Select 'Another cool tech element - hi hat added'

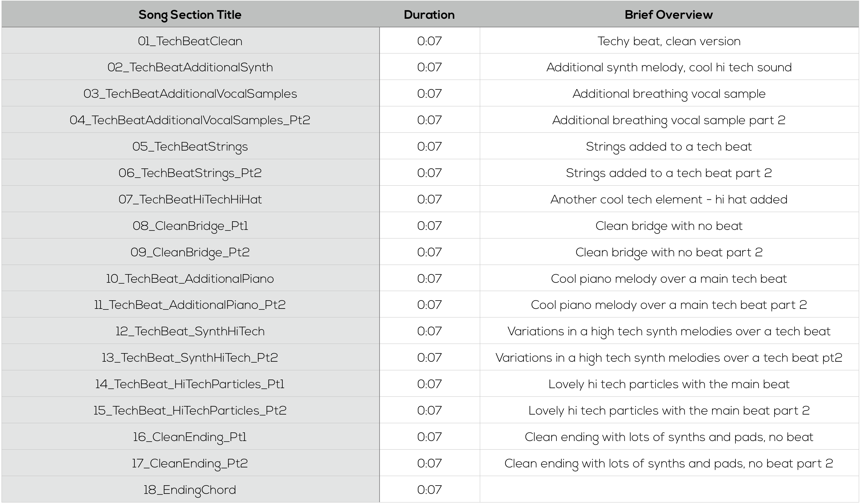coord(669,199)
